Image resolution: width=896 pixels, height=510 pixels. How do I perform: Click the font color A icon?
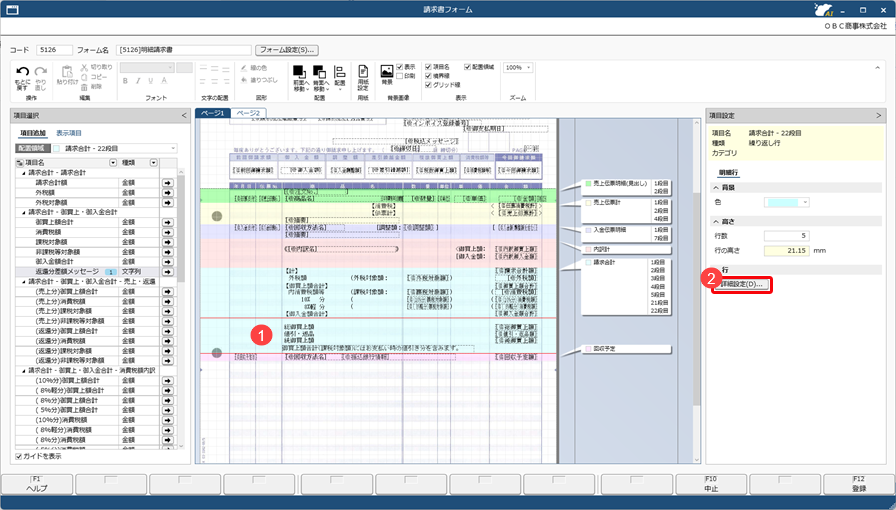(x=164, y=81)
